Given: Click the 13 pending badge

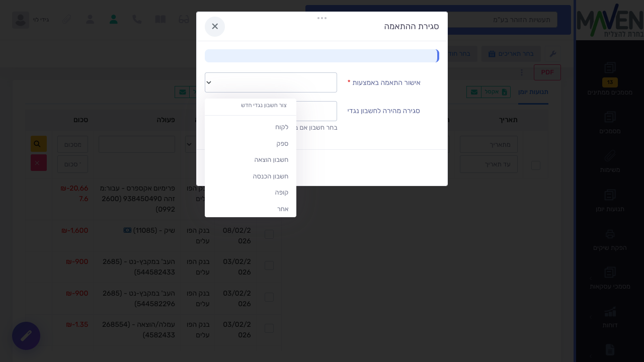Looking at the screenshot, I should [610, 82].
